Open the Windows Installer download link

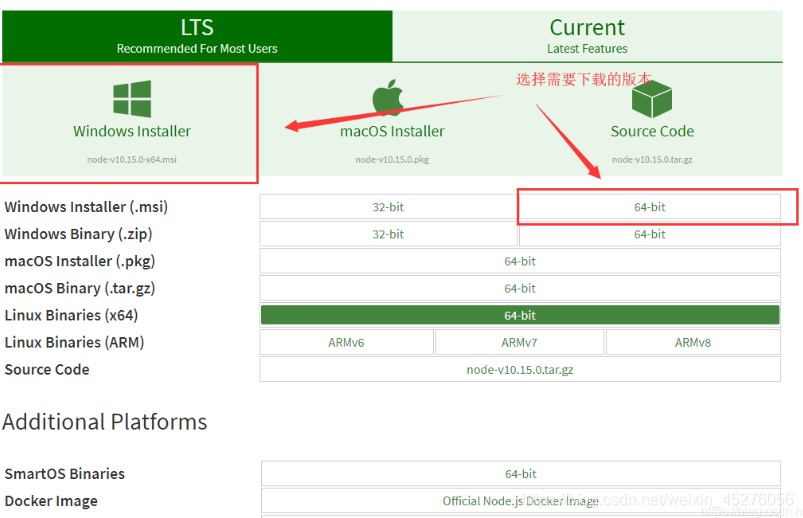tap(132, 131)
